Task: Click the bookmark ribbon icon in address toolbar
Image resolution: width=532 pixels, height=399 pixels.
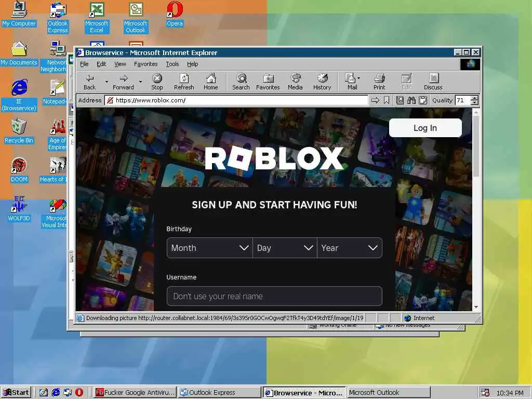Action: 387,100
